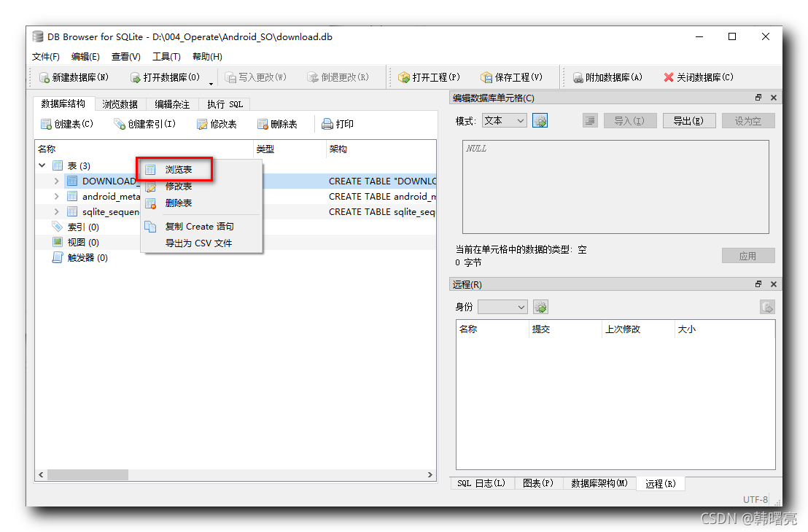Open the Help (帮助) menu

tap(207, 57)
